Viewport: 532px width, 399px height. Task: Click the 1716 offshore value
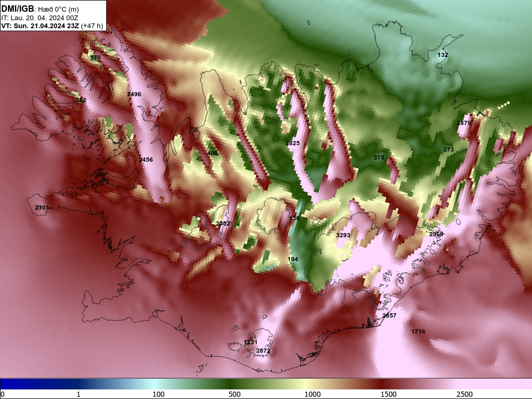[418, 331]
